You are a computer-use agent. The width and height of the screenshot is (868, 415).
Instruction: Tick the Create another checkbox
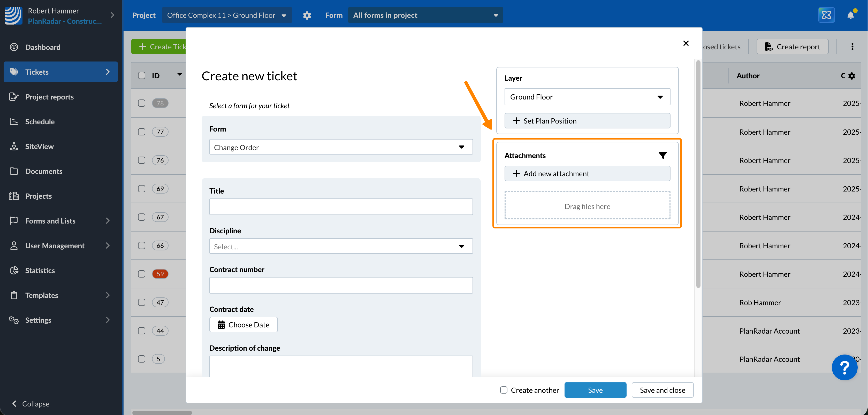[504, 390]
